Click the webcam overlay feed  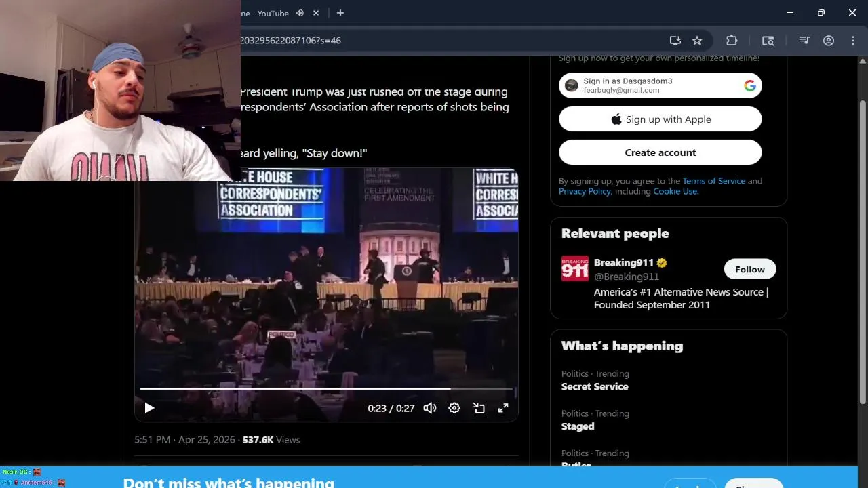click(120, 90)
